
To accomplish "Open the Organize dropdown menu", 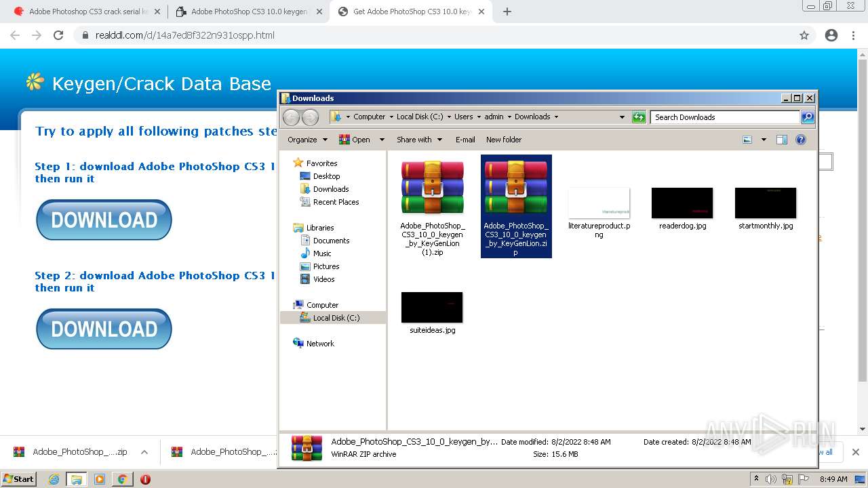I will pos(307,140).
